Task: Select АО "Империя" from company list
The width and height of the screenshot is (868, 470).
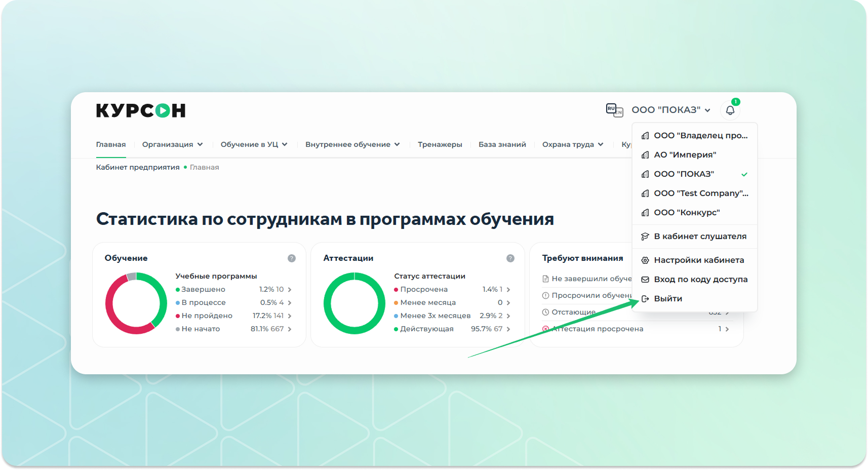Action: [685, 155]
